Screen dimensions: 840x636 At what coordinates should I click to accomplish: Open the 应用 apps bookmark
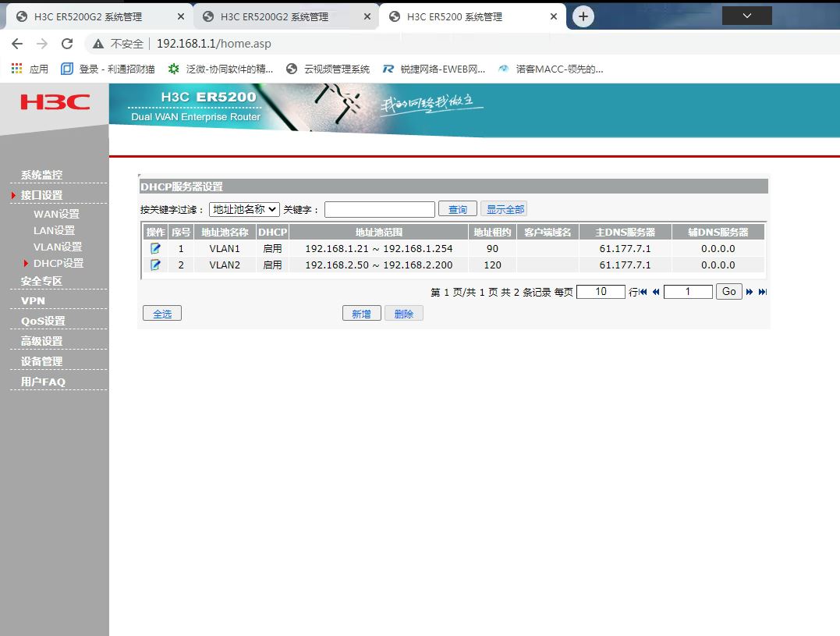pyautogui.click(x=30, y=69)
